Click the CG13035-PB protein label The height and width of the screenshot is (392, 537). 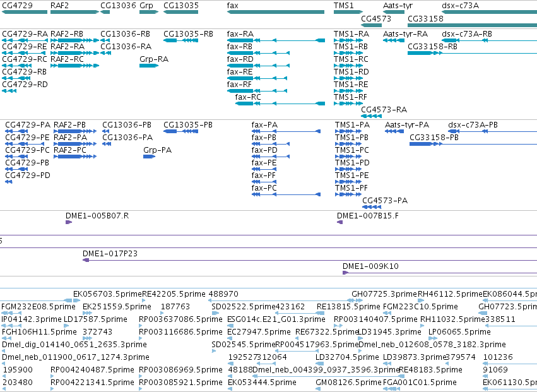coord(188,125)
